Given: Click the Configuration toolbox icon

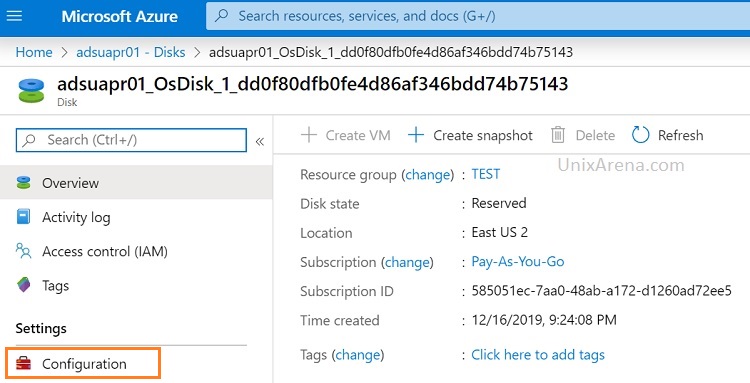Looking at the screenshot, I should (x=23, y=364).
